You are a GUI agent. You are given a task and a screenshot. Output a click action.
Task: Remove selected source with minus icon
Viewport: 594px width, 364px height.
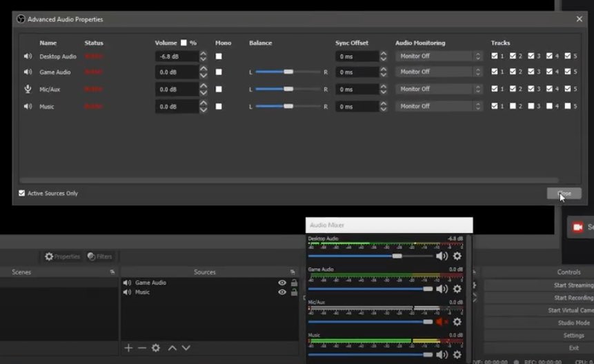click(x=142, y=347)
